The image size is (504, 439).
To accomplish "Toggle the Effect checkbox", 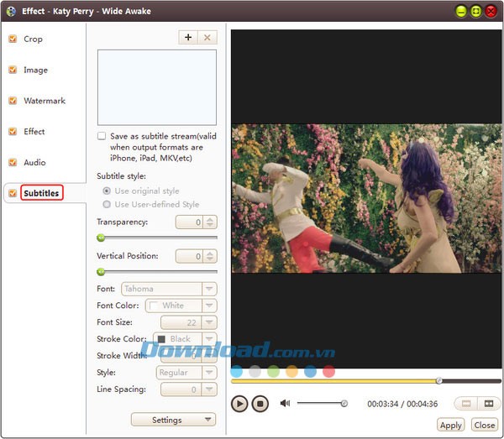I will (x=13, y=131).
